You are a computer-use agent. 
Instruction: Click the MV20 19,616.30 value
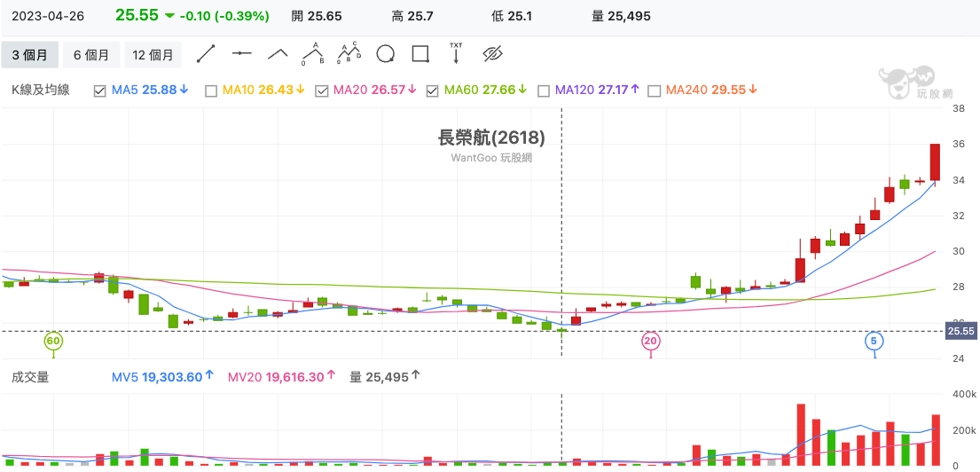click(282, 377)
